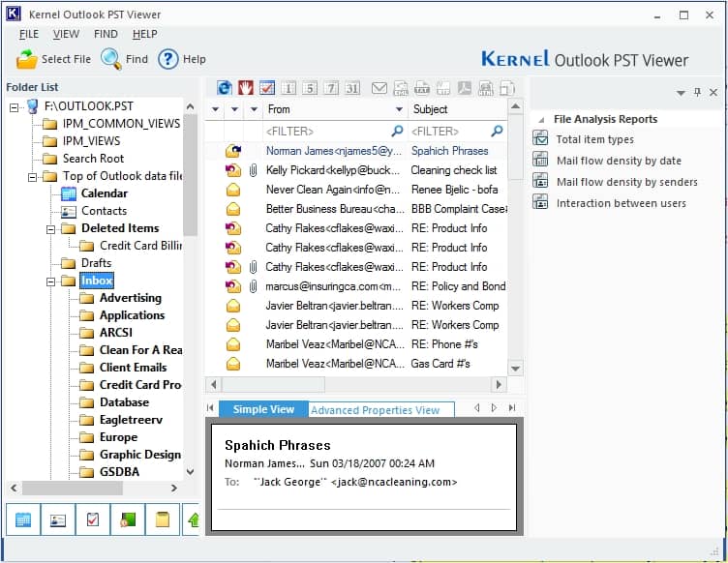Open the VIEW menu
The image size is (728, 563).
(x=66, y=34)
